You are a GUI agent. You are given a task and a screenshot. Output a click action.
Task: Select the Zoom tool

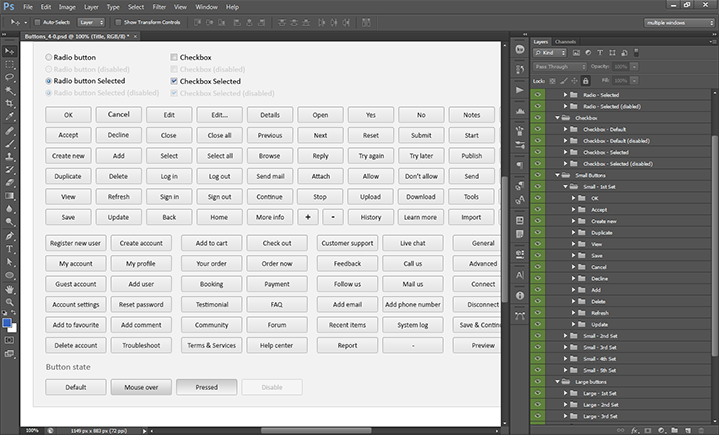tap(9, 304)
